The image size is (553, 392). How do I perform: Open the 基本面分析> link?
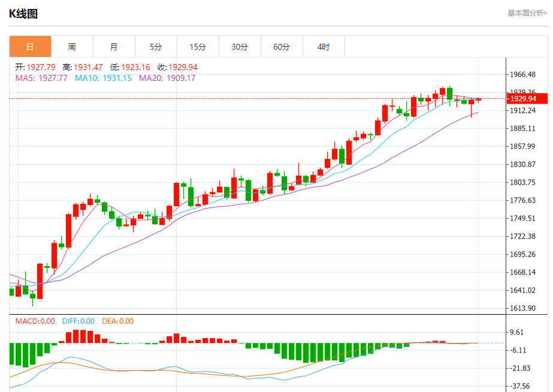527,13
